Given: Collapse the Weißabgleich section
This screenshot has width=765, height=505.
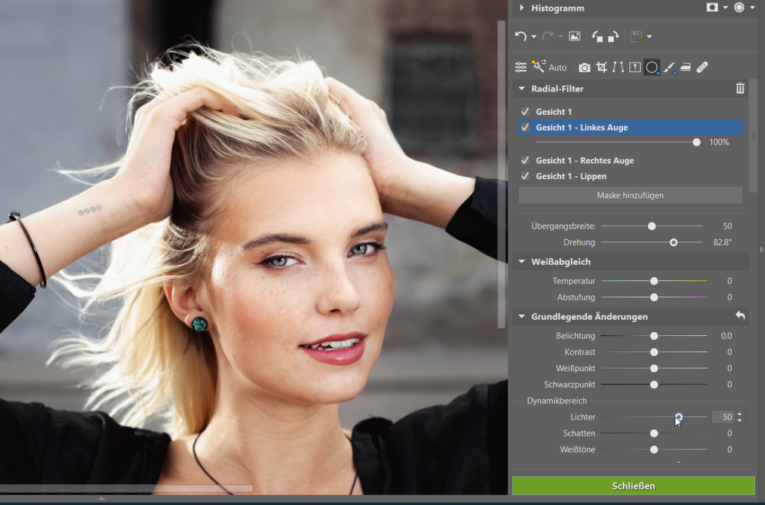Looking at the screenshot, I should click(x=522, y=262).
